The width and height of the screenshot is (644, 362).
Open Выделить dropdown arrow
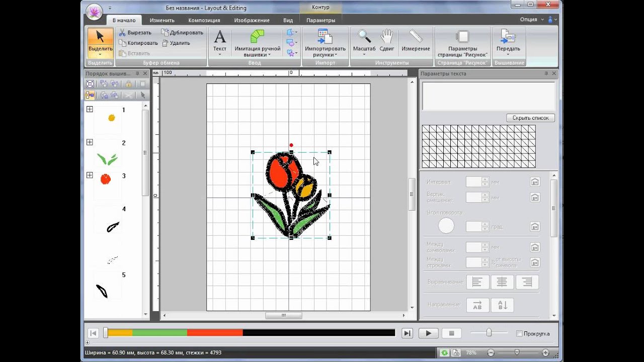[100, 55]
